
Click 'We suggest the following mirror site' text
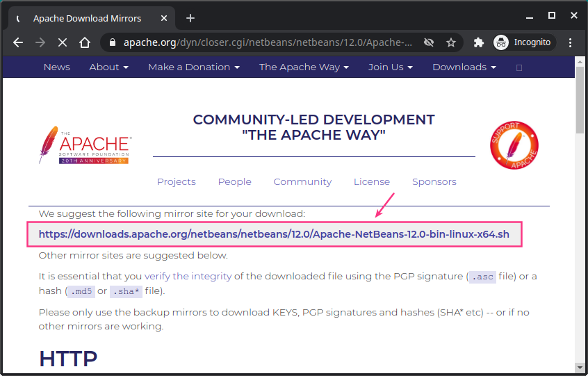[172, 213]
